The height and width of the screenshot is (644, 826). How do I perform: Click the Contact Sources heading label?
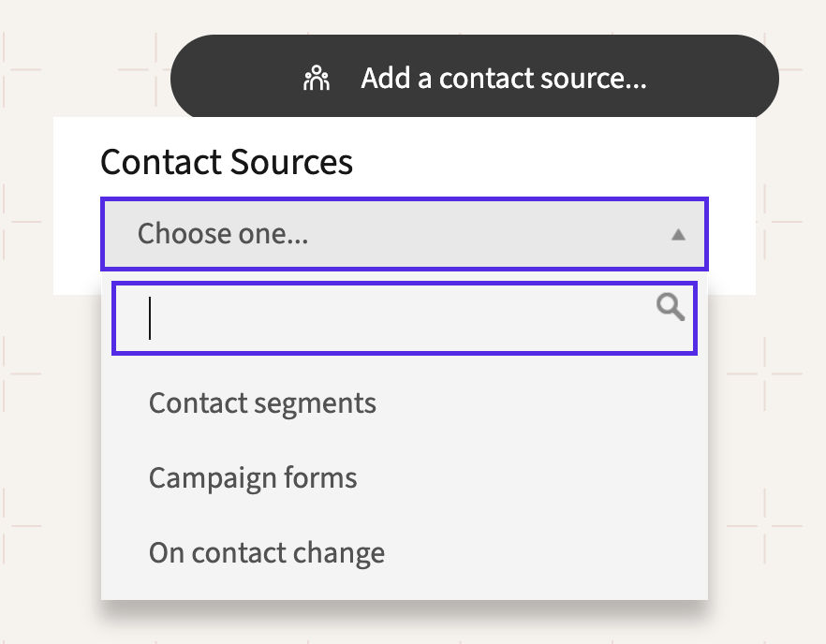[x=227, y=162]
